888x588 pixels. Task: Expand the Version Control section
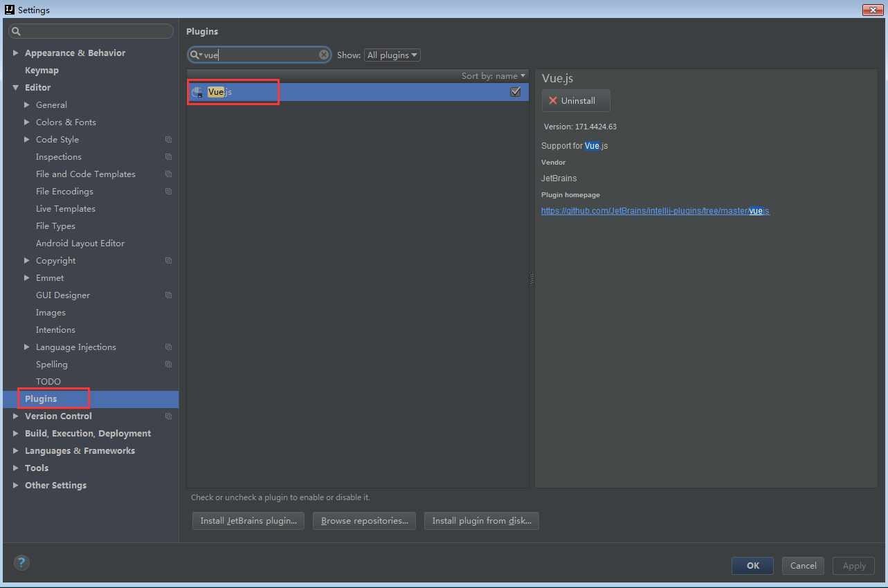tap(16, 416)
